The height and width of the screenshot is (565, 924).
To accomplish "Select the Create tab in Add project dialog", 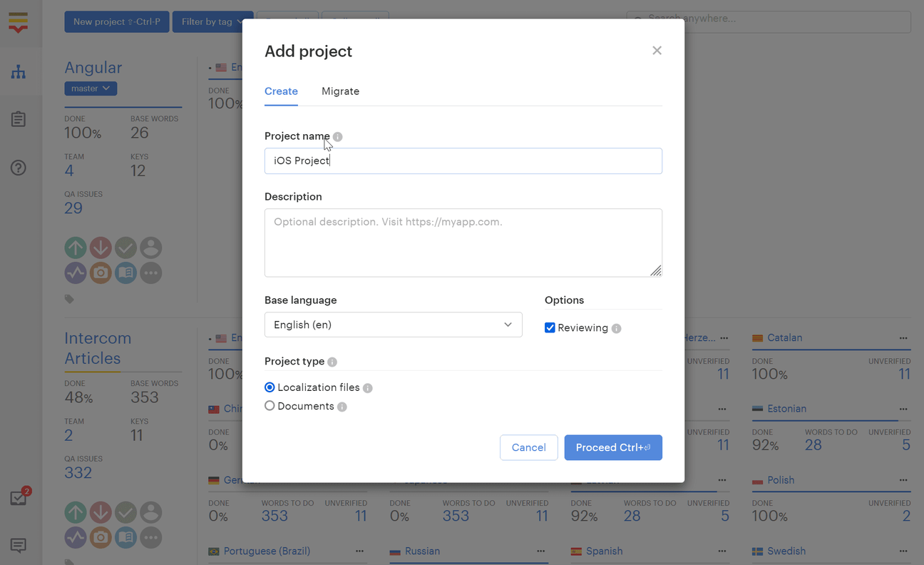I will point(281,91).
